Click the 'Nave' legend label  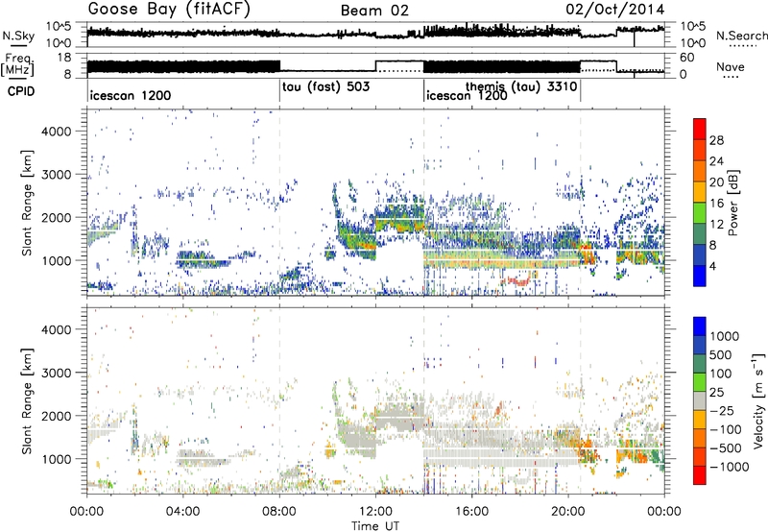point(731,66)
